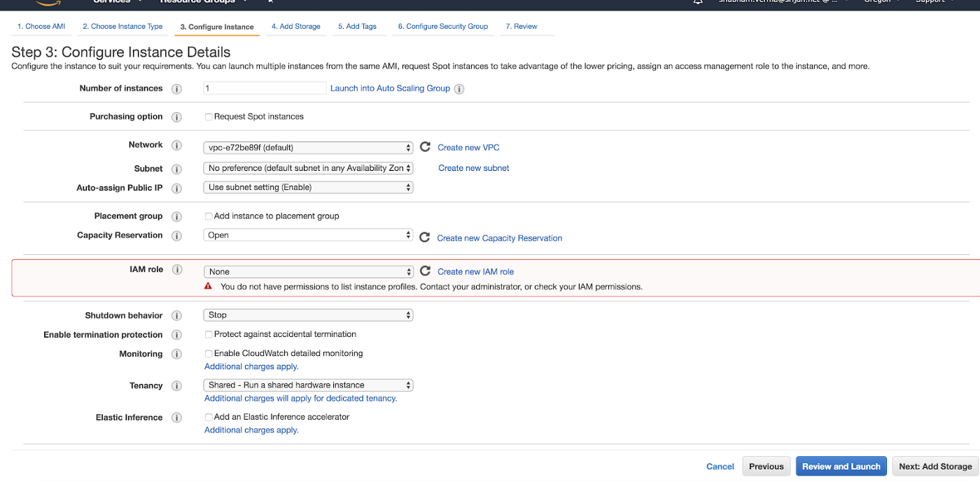Enable Request Spot instances checkbox
Screen dimensions: 980x482
click(209, 117)
